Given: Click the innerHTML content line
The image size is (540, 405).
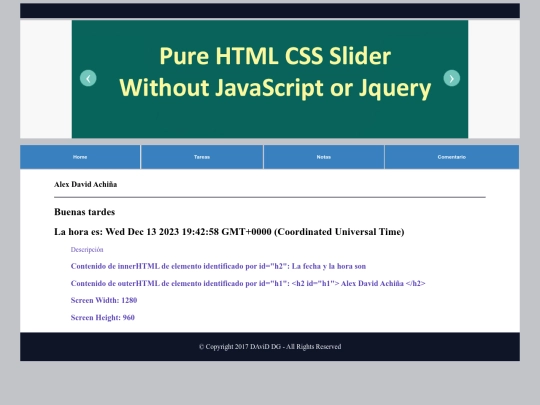Looking at the screenshot, I should click(218, 266).
